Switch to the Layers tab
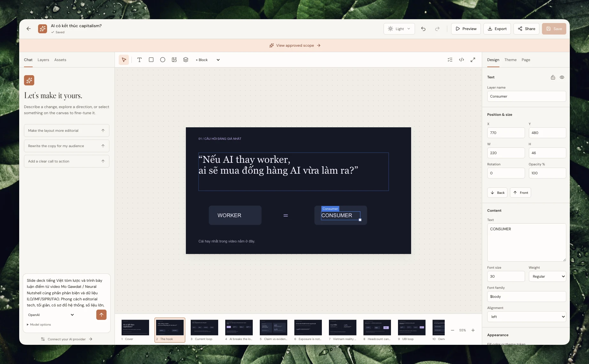Viewport: 589px width, 364px height. pyautogui.click(x=43, y=60)
